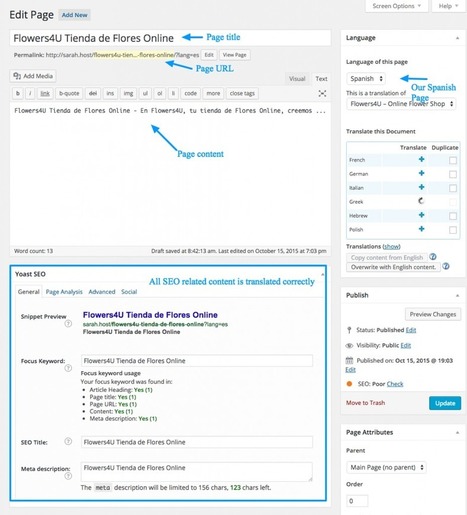
Task: Check the Italian duplicate checkbox
Action: (453, 188)
